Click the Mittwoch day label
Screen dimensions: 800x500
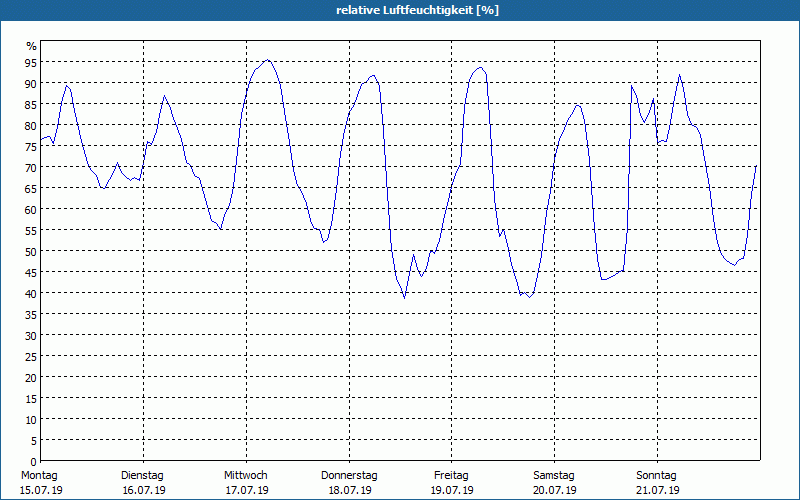pos(245,475)
